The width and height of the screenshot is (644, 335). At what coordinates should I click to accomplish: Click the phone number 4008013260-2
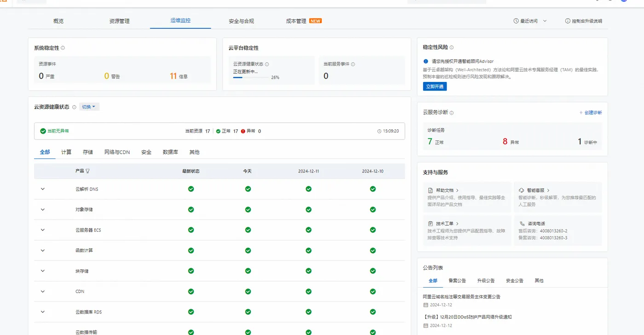[x=553, y=231]
